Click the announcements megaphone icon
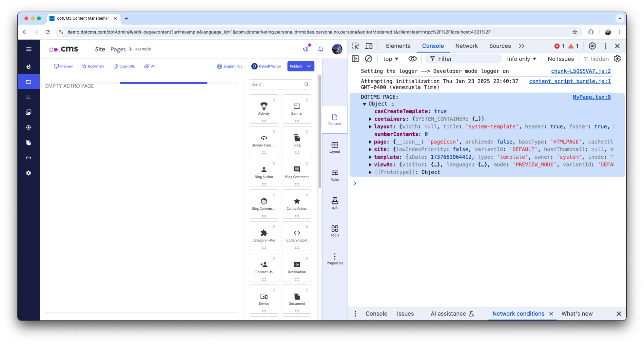Viewport: 644px width, 344px height. coord(305,49)
